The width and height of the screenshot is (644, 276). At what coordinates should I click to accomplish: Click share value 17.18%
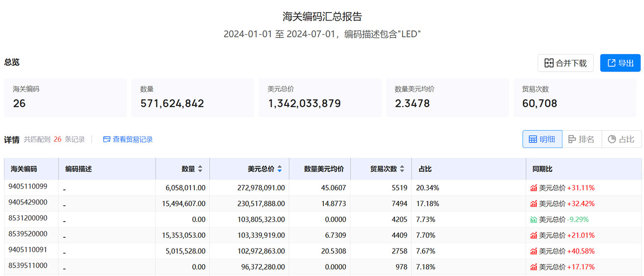pyautogui.click(x=428, y=203)
